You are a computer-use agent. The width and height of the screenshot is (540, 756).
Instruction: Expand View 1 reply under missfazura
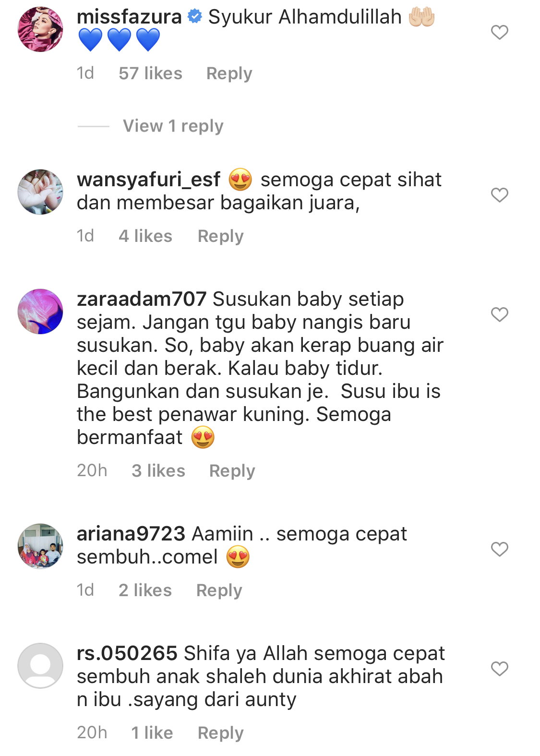coord(173,126)
